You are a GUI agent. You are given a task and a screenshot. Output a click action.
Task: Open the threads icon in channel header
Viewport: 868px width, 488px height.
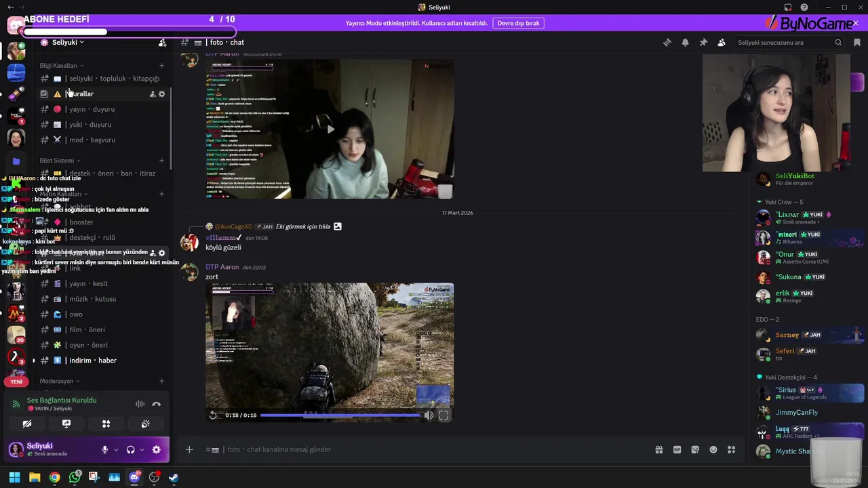[x=667, y=42]
